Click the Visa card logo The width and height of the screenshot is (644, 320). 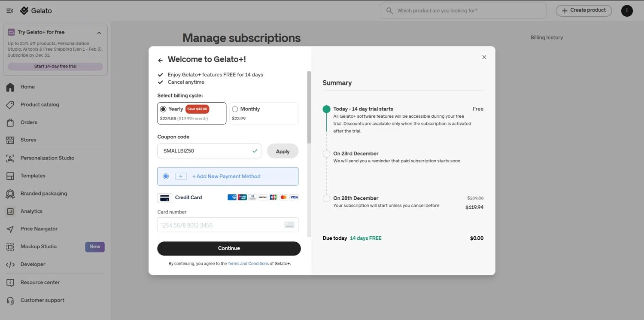pos(294,198)
